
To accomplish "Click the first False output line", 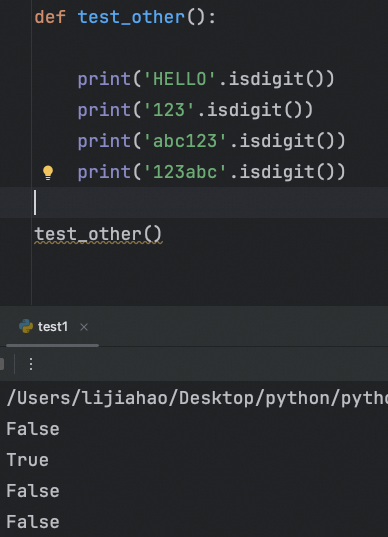I will pyautogui.click(x=33, y=429).
